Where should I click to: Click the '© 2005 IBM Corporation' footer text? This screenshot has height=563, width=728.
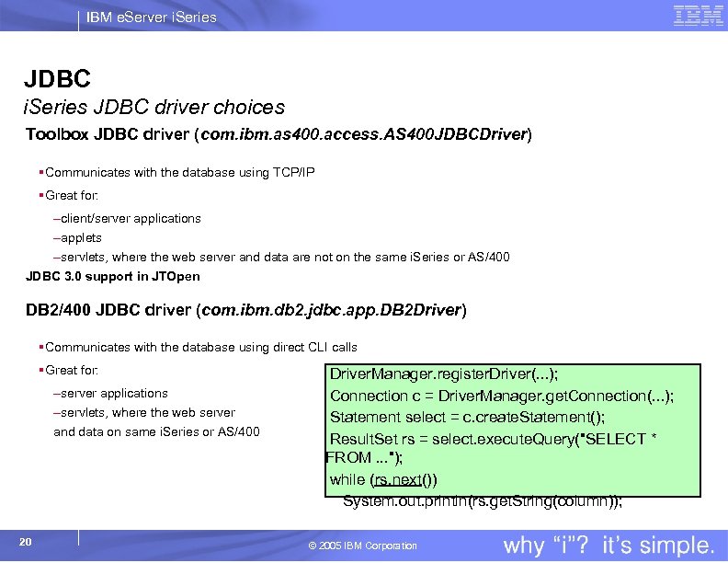tap(362, 546)
